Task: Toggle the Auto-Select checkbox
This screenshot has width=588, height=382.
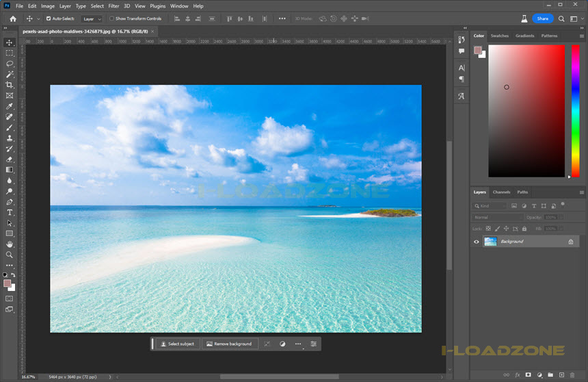Action: pos(49,18)
